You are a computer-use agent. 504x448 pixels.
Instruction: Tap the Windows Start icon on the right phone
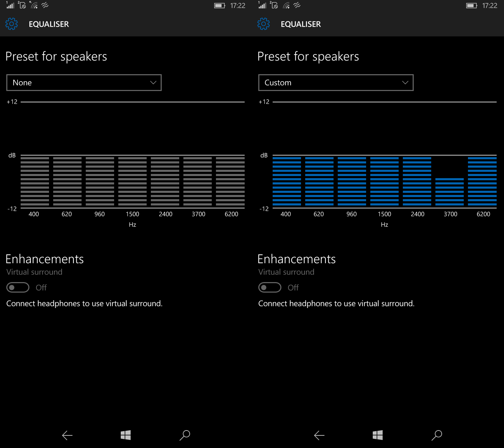click(x=378, y=435)
